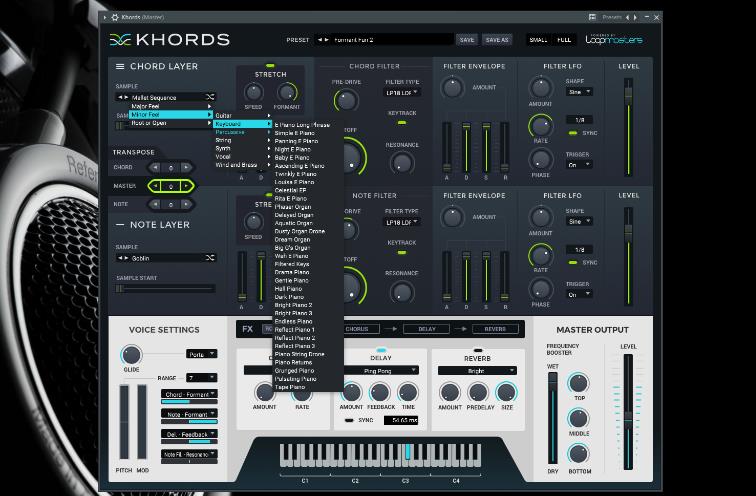Increase Chord transpose with right arrow

186,167
